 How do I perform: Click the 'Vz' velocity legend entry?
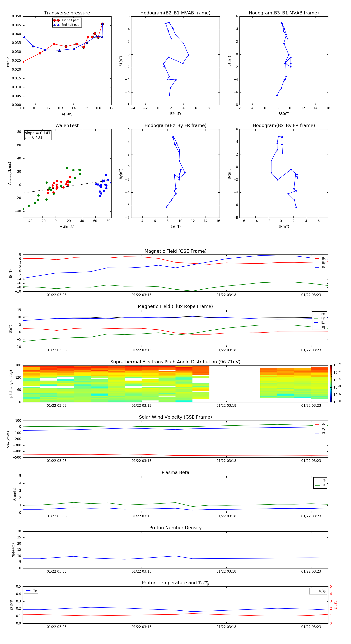point(320,433)
